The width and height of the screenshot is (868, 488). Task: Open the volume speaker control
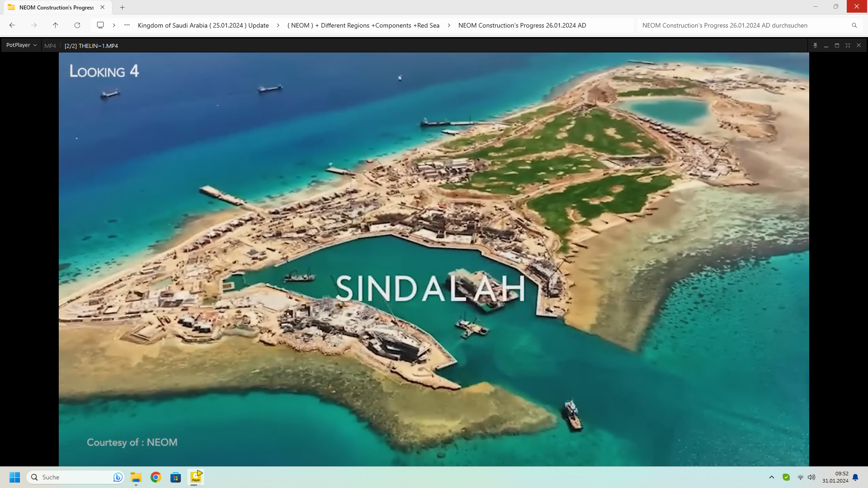click(811, 477)
